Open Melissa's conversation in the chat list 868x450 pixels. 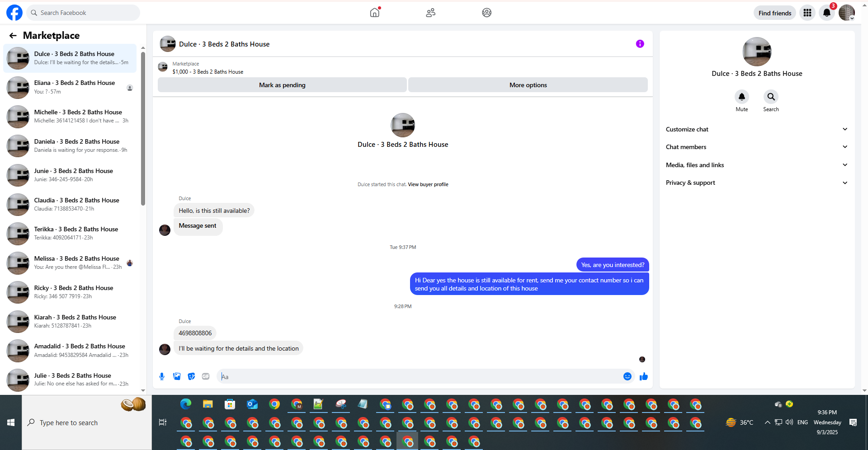tap(70, 263)
